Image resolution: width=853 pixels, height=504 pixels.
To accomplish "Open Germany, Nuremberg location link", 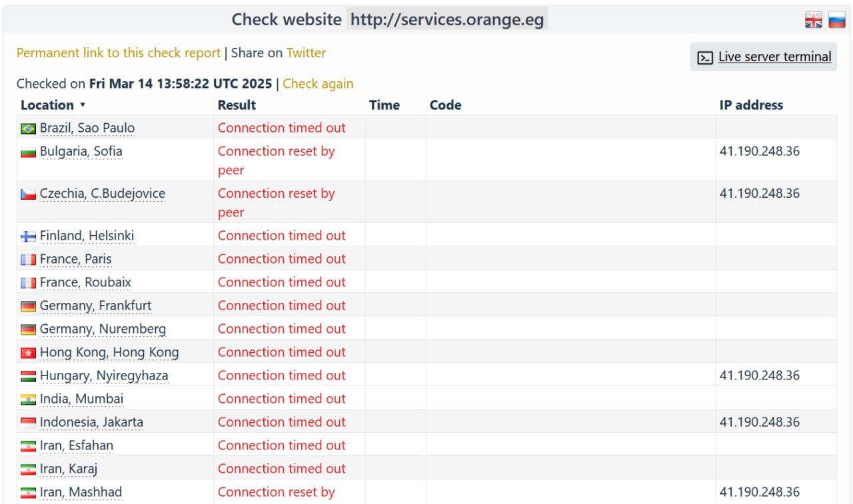I will pyautogui.click(x=103, y=329).
